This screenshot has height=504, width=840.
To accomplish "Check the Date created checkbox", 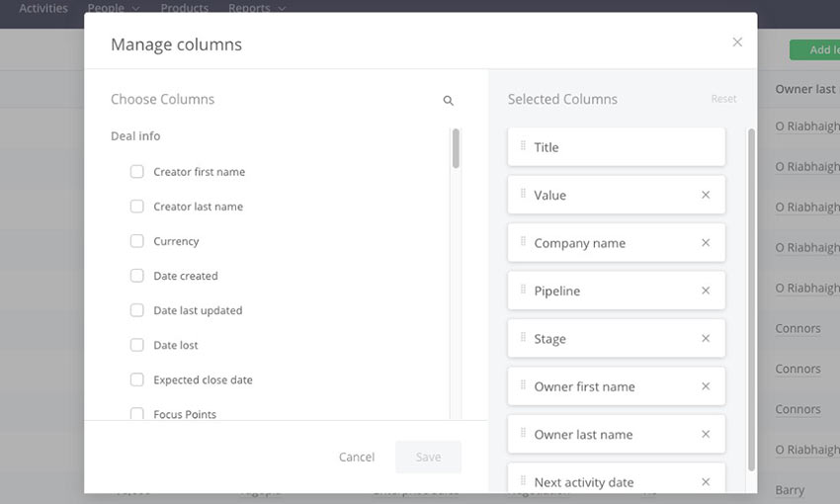I will (x=137, y=276).
